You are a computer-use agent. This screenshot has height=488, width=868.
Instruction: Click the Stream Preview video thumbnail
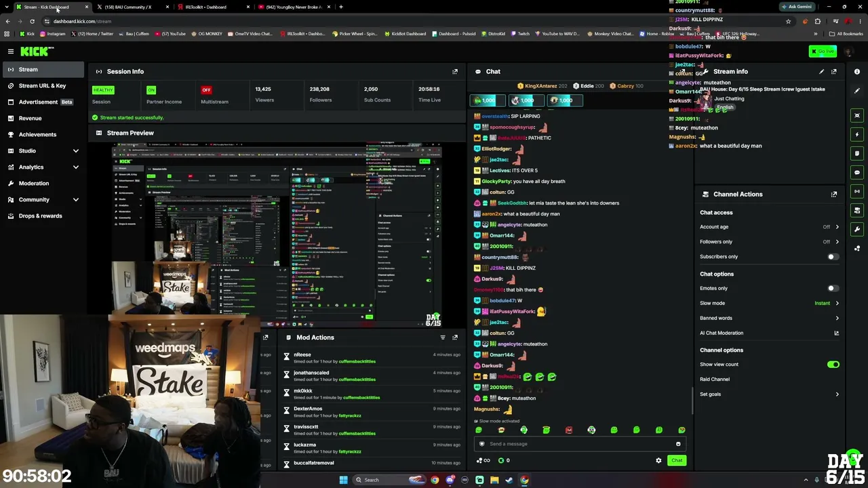(x=277, y=235)
